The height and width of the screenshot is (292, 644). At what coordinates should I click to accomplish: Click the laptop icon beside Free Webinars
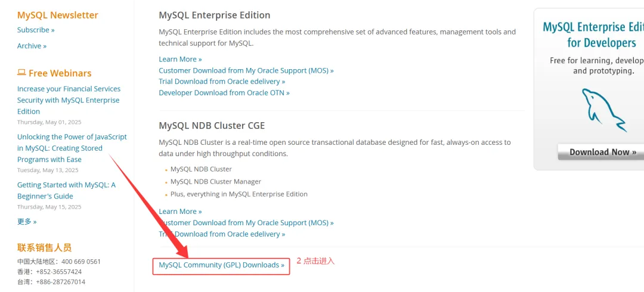[21, 73]
